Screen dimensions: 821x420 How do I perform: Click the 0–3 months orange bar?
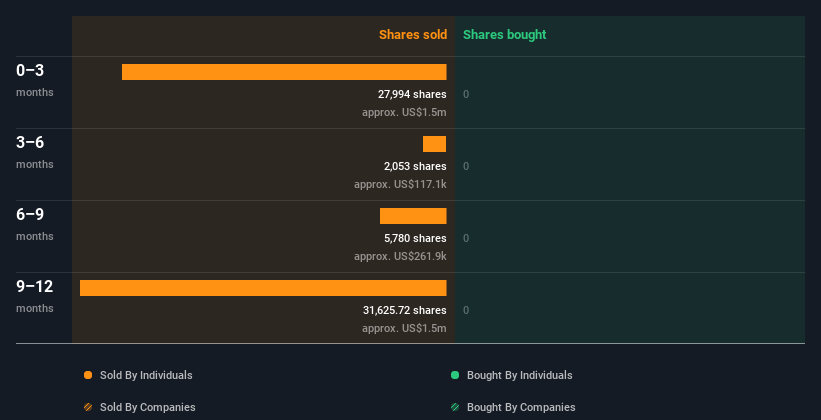[x=284, y=72]
